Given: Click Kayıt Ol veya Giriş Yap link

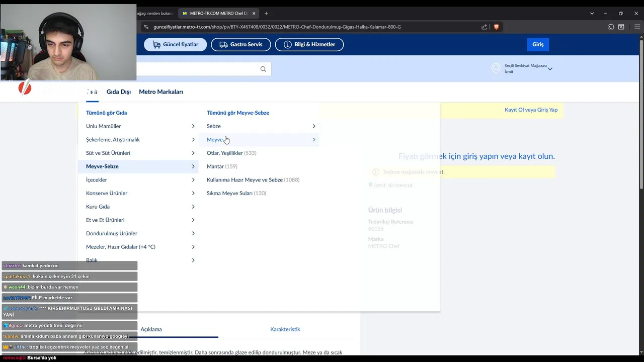Looking at the screenshot, I should [x=531, y=110].
